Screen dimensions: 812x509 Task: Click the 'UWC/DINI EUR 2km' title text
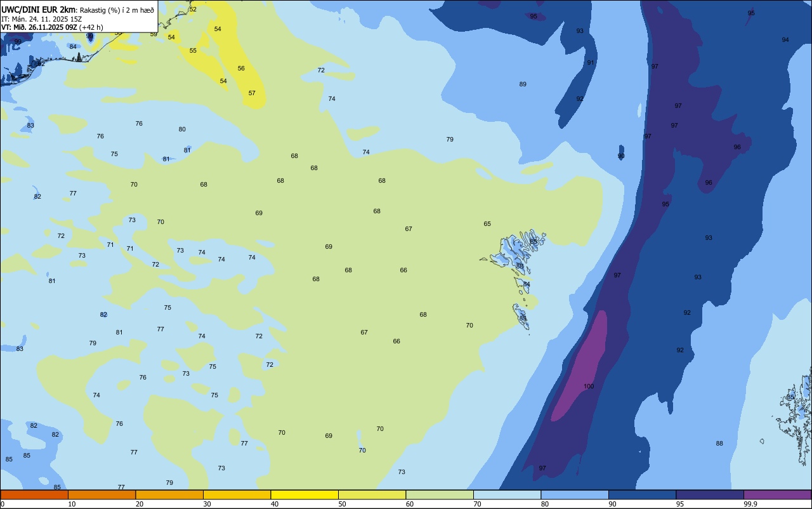coord(38,9)
